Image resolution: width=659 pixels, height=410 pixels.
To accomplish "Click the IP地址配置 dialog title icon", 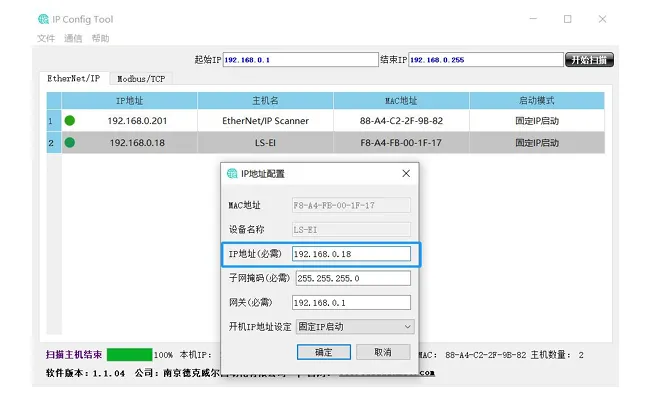I will (x=232, y=173).
